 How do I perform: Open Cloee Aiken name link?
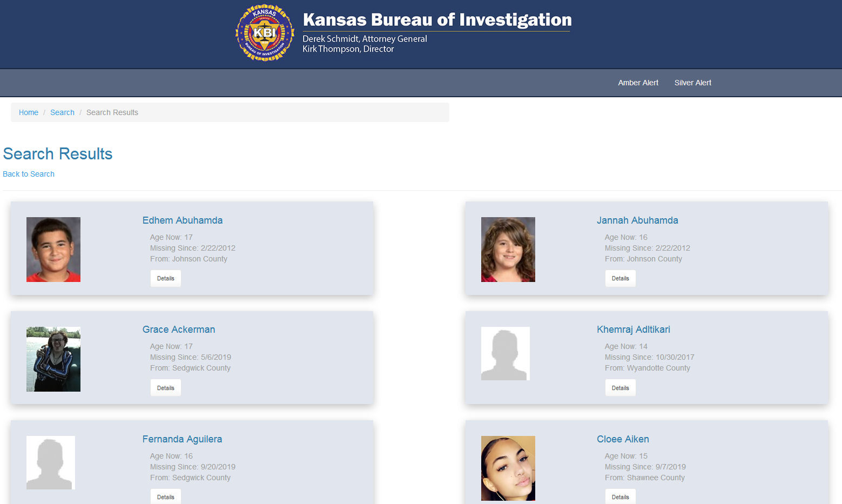click(x=622, y=439)
